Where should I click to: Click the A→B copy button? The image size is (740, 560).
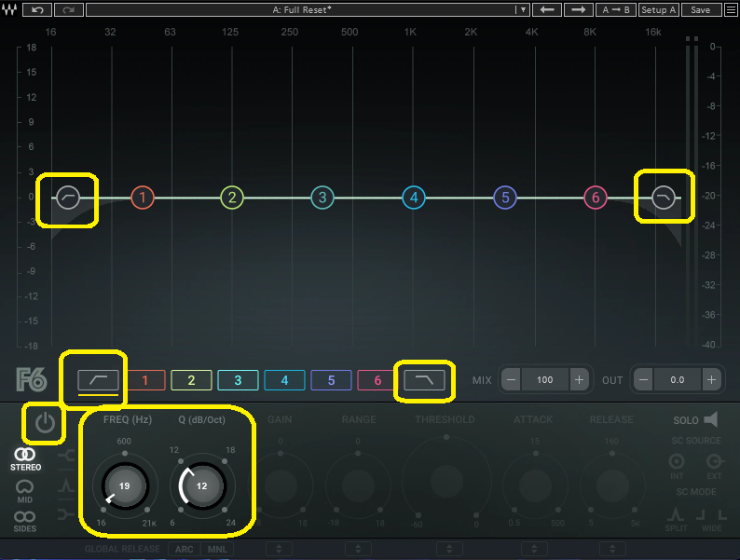click(616, 9)
